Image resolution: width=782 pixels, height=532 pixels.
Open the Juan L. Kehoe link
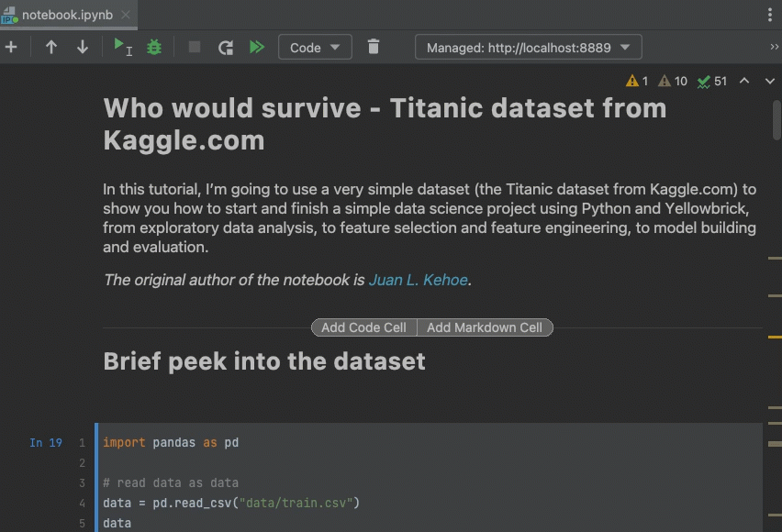click(x=418, y=280)
